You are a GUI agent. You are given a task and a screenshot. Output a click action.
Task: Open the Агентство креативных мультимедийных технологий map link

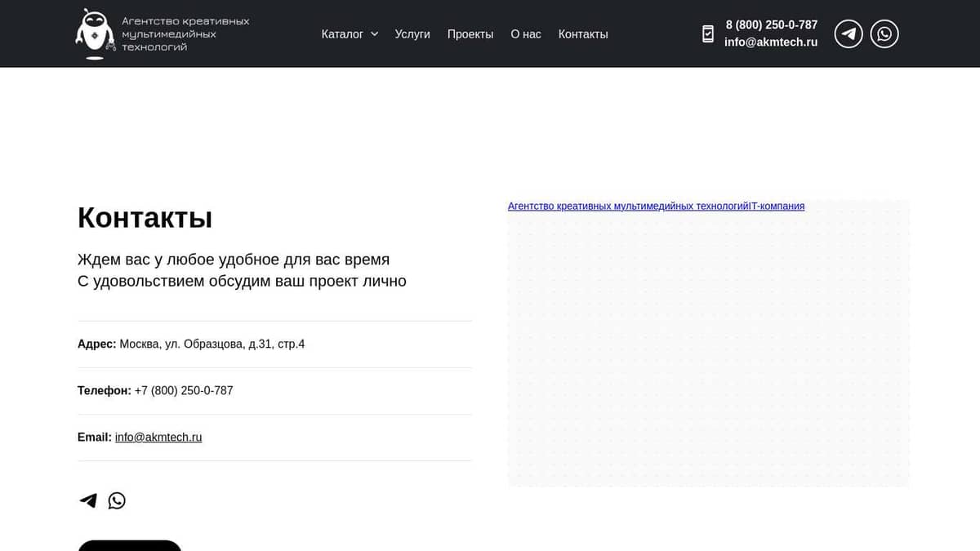coord(628,207)
